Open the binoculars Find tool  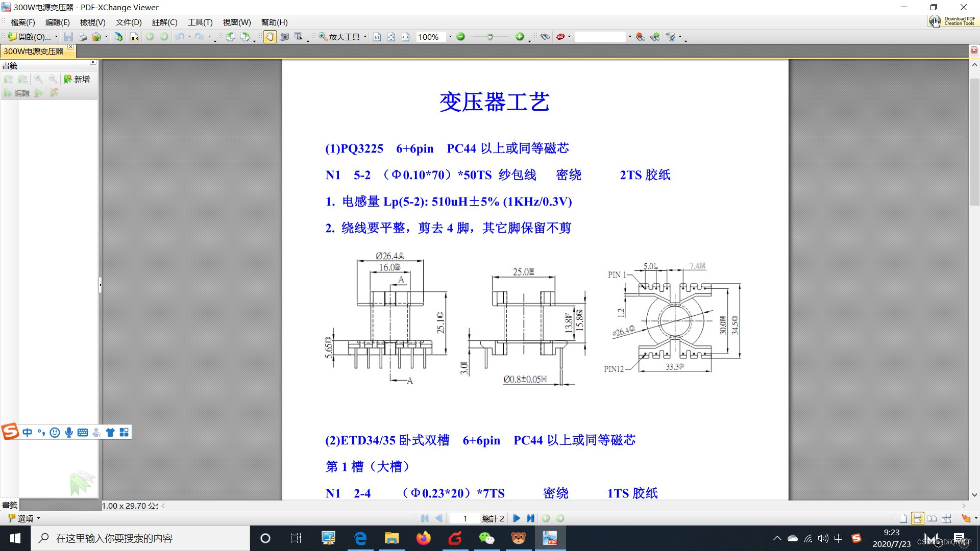(545, 37)
